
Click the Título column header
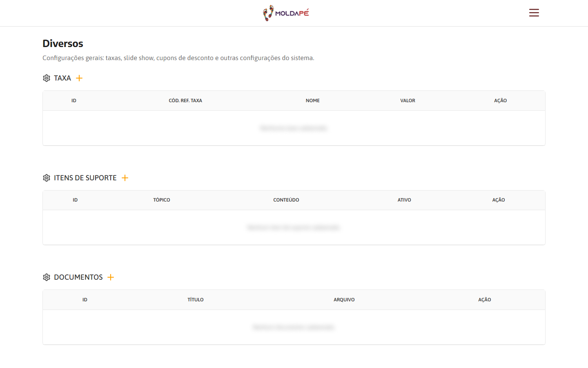(196, 300)
